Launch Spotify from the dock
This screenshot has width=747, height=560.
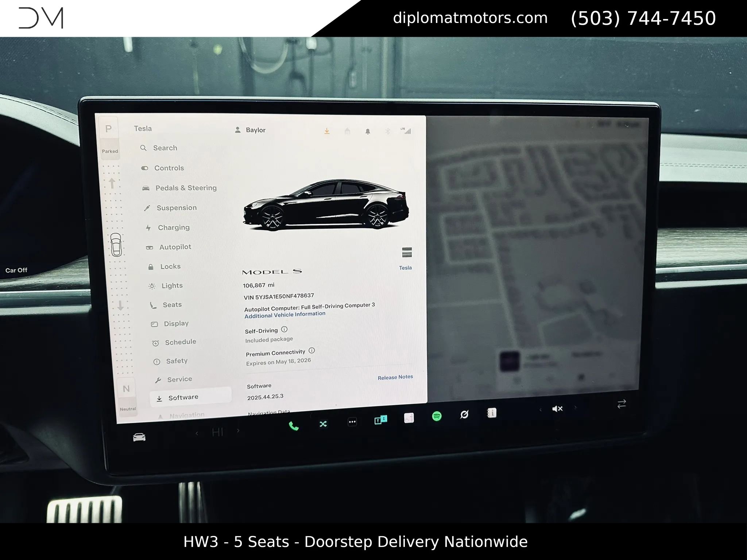[437, 416]
